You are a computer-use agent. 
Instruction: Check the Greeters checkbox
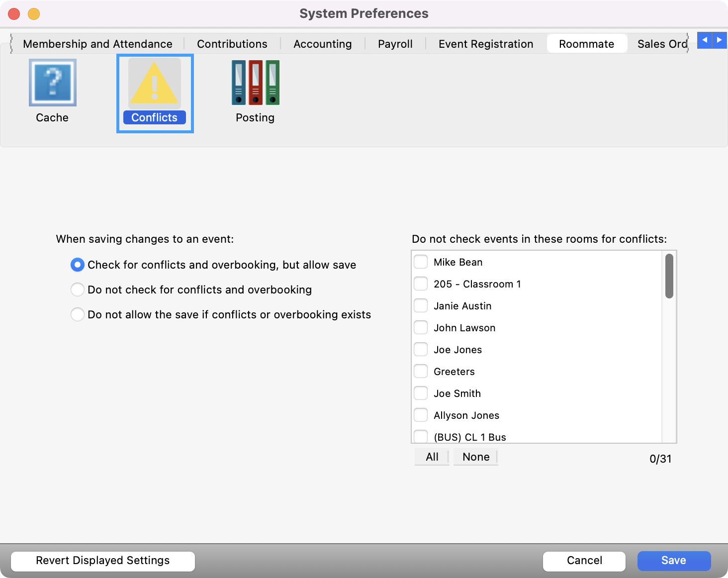[421, 372]
